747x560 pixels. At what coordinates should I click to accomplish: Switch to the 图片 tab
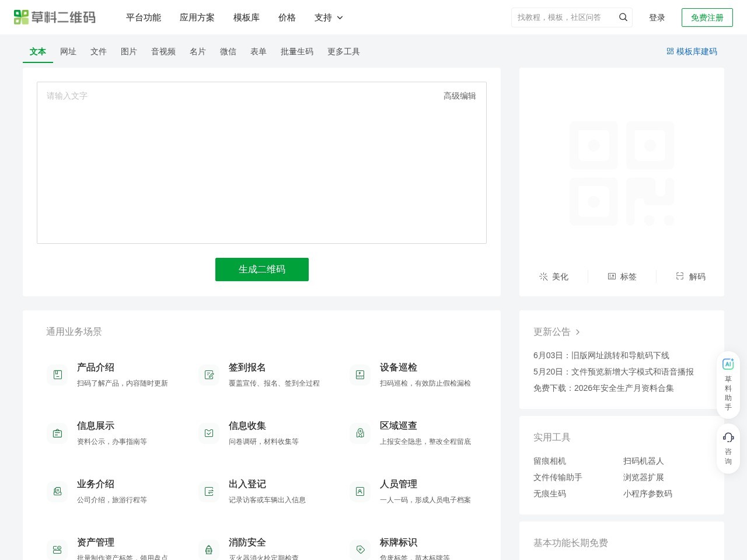[x=129, y=51]
